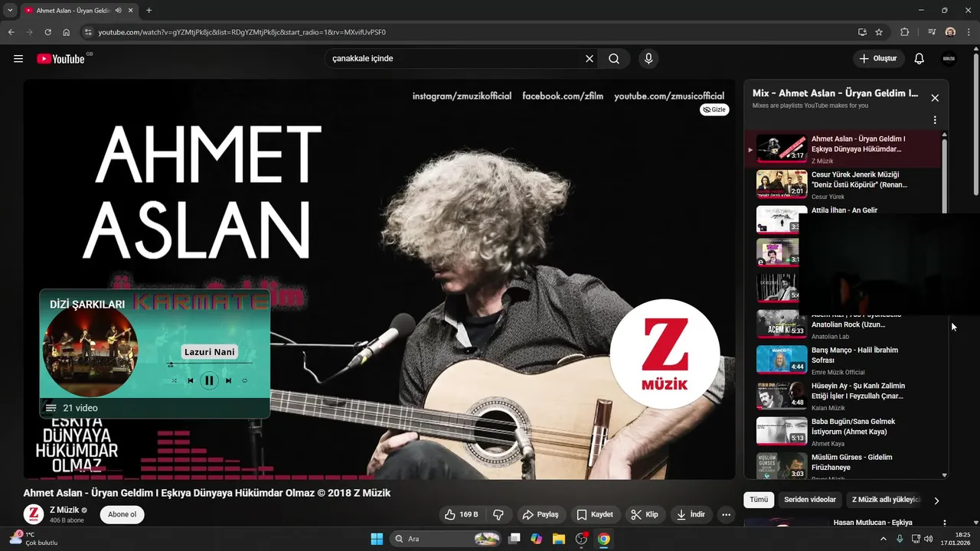Go back in browser history
The height and width of the screenshot is (551, 980).
(x=11, y=32)
